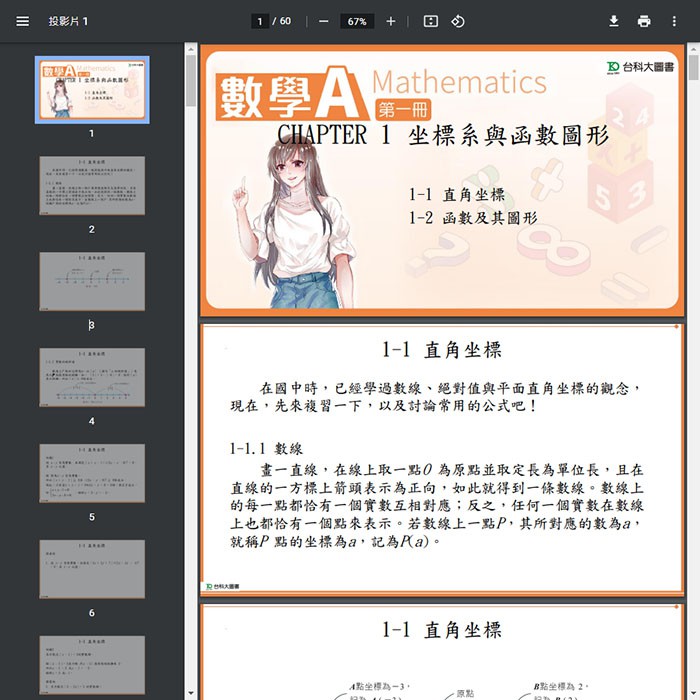Select page 4 thumbnail

[x=92, y=377]
